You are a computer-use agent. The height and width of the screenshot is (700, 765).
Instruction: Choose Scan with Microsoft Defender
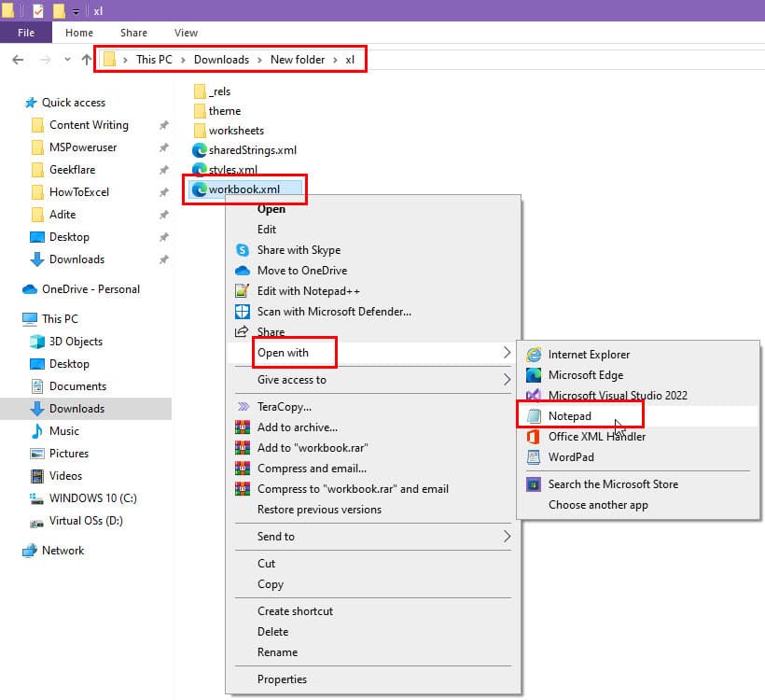coord(334,312)
